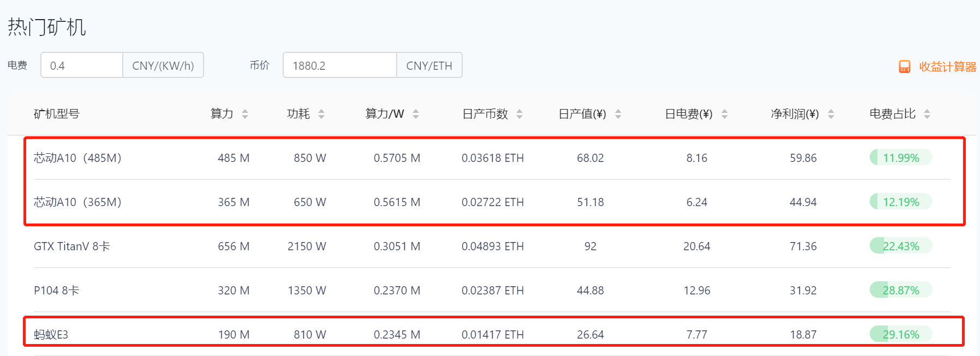Click the 净利润(¥) header text

pyautogui.click(x=795, y=113)
